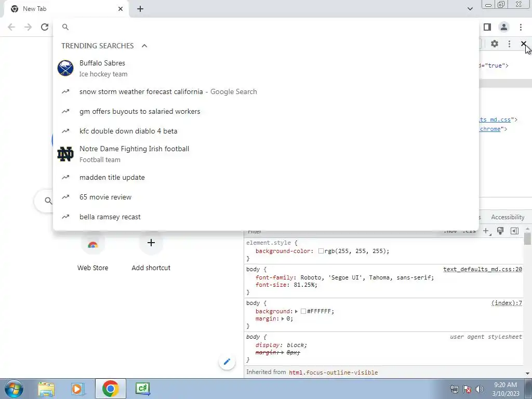Click the browser forward arrow
This screenshot has height=399, width=532.
pos(28,27)
